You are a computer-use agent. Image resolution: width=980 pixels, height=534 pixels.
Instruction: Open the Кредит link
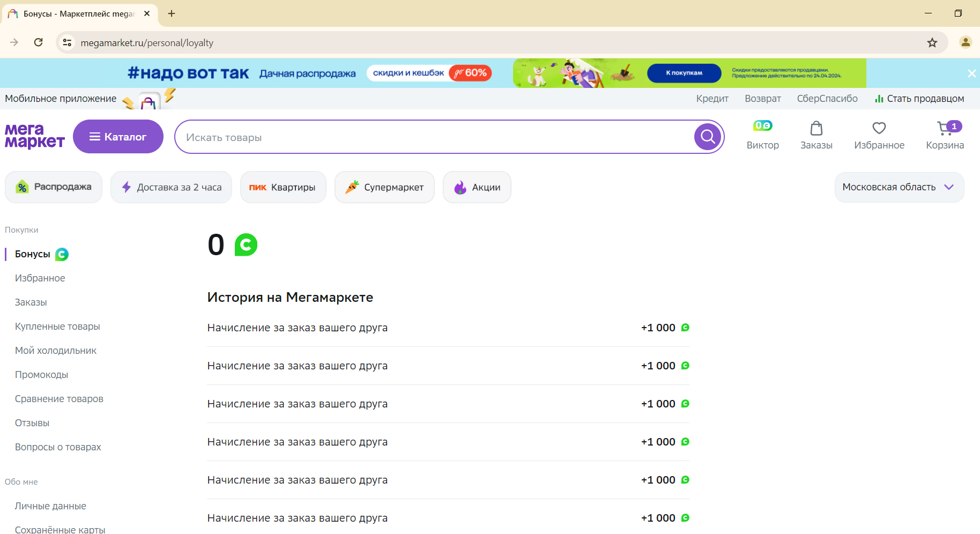[712, 99]
